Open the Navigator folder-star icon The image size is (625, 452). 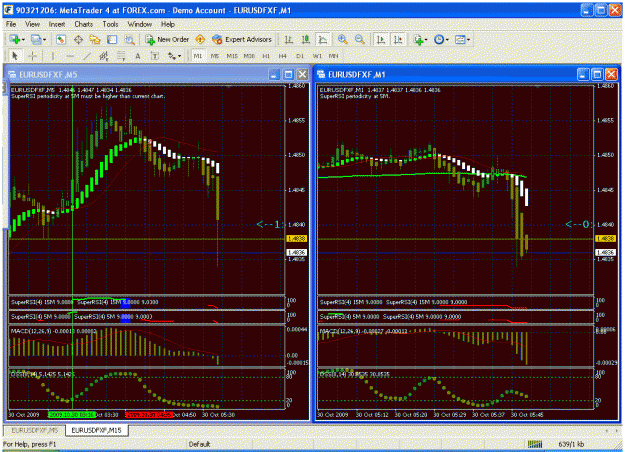pyautogui.click(x=95, y=39)
